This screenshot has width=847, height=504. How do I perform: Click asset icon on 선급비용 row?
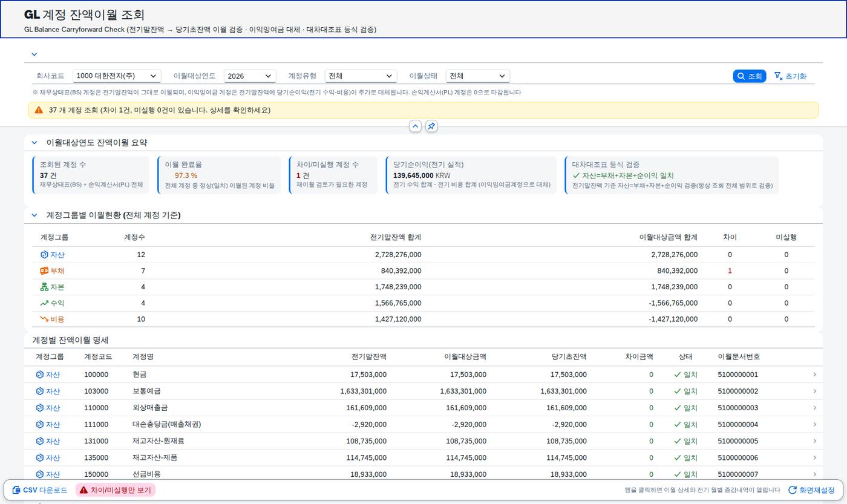coord(40,474)
